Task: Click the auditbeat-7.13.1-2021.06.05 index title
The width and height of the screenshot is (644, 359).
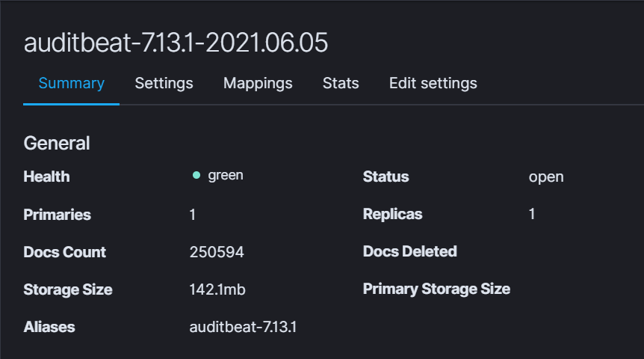Action: (x=176, y=43)
